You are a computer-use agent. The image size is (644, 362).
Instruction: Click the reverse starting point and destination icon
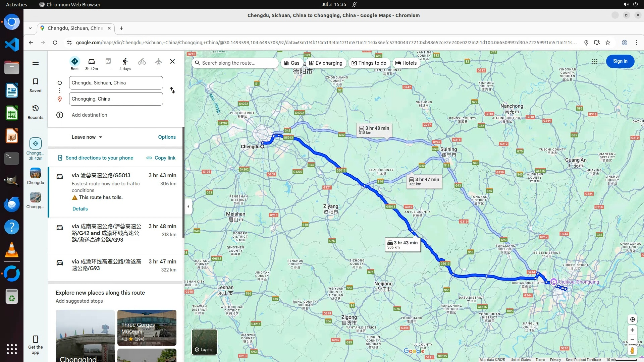tap(172, 90)
